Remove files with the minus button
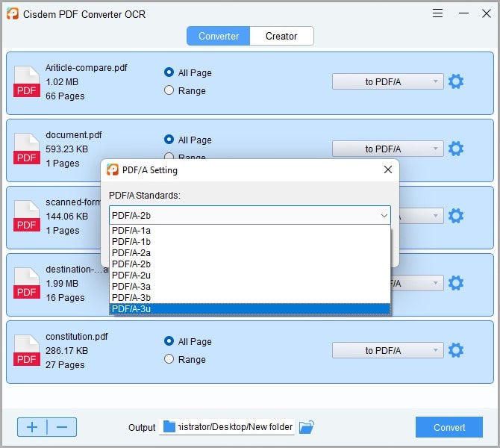500x448 pixels. [x=62, y=427]
